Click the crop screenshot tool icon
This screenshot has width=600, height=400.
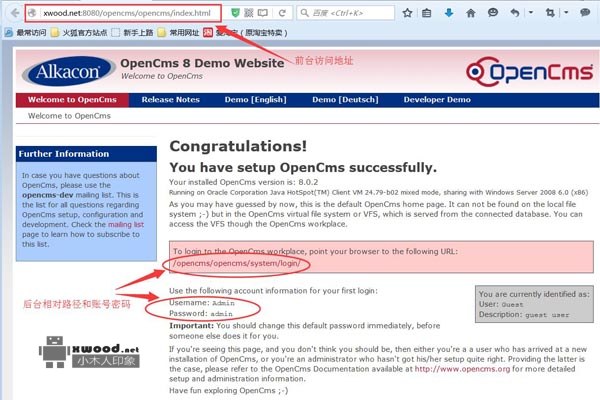(x=550, y=13)
